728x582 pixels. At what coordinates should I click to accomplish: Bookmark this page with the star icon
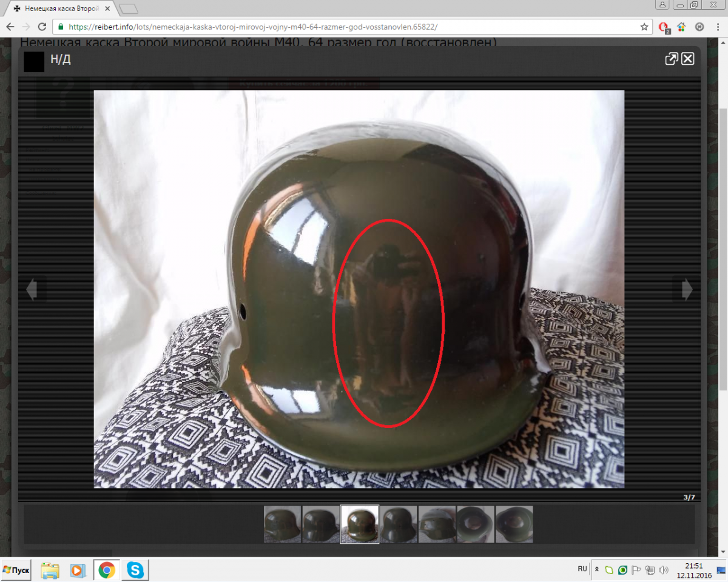tap(644, 27)
